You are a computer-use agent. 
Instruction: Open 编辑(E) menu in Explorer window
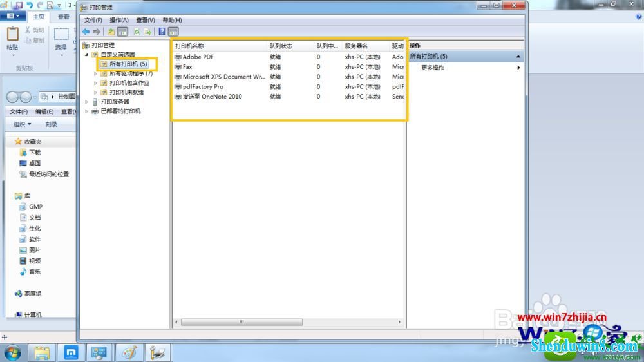44,111
